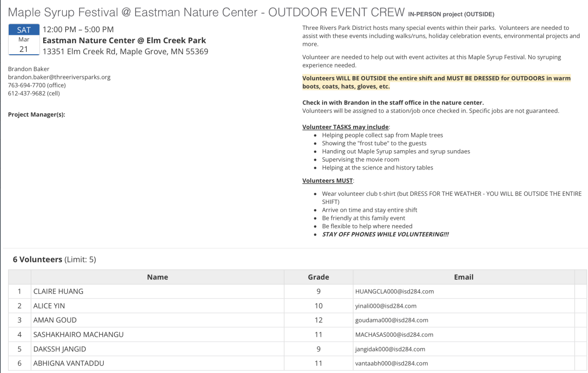Image resolution: width=588 pixels, height=373 pixels.
Task: Click Brandon Baker's email address
Action: pos(59,77)
